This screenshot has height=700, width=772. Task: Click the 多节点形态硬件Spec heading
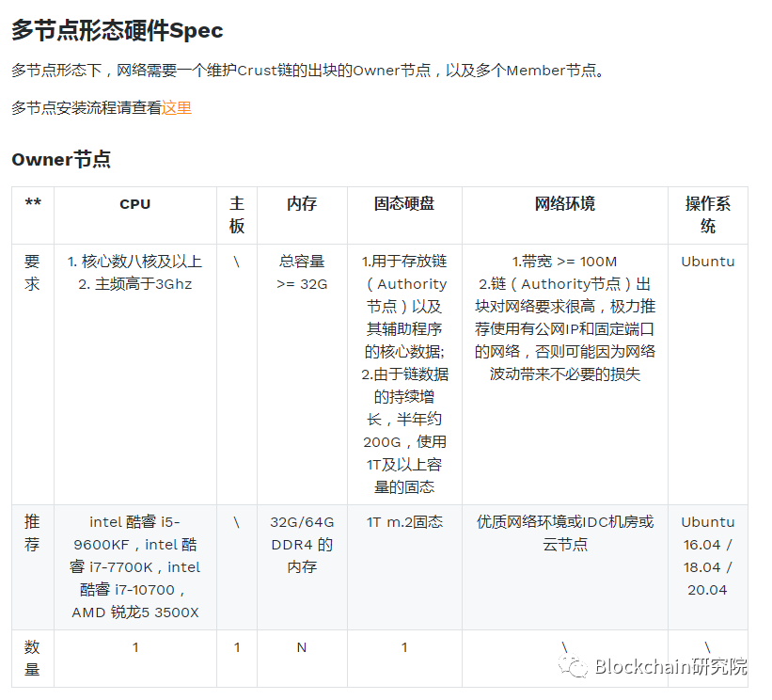115,30
